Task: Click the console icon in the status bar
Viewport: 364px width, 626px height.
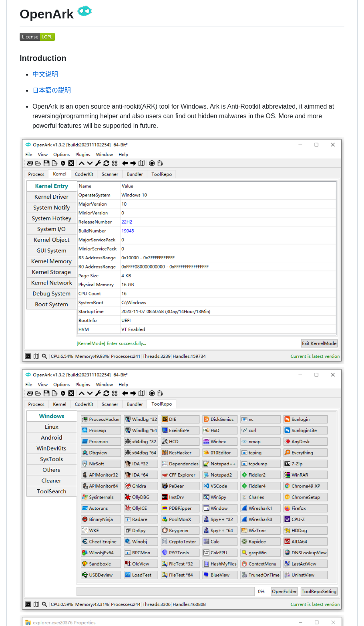Action: tap(28, 356)
